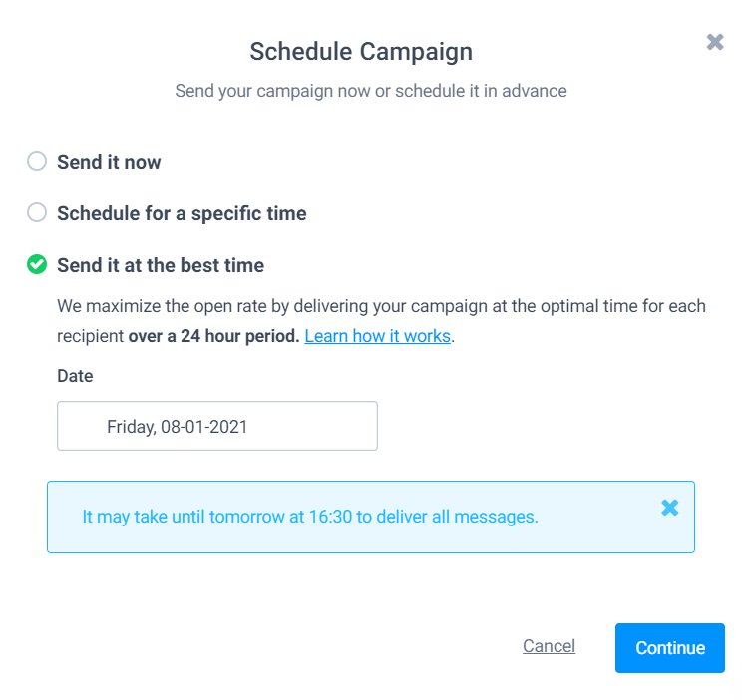The image size is (742, 700).
Task: Click the bold "over a 24 hour period" text
Action: click(x=213, y=336)
